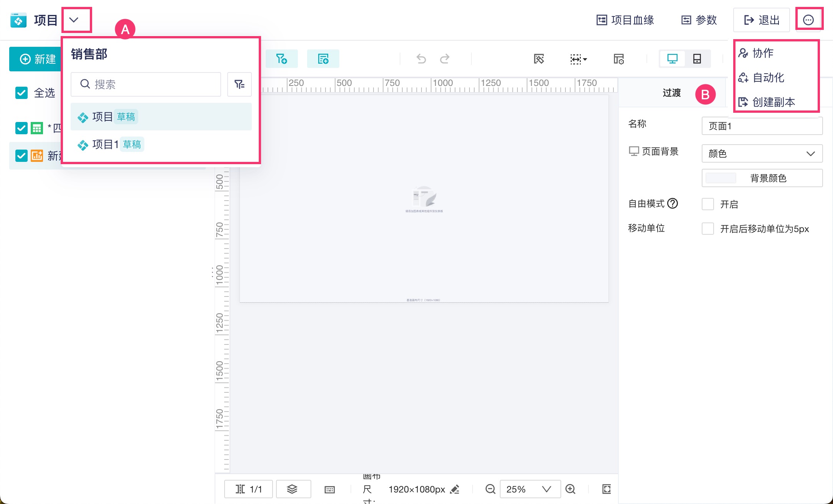Click the 退出 button
The height and width of the screenshot is (504, 833).
point(761,20)
